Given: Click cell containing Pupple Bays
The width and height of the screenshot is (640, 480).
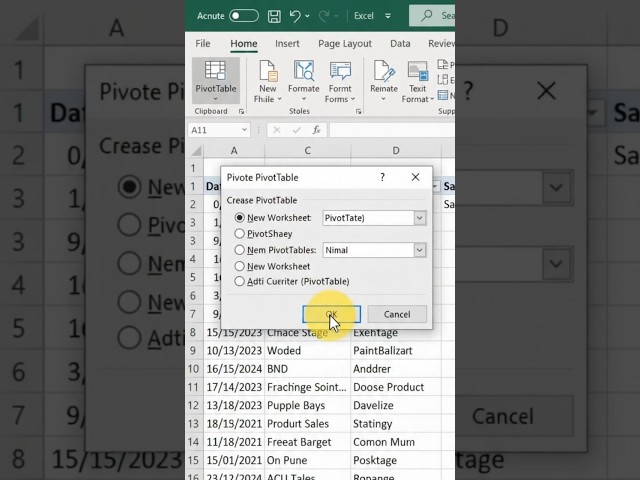Looking at the screenshot, I should click(307, 405).
